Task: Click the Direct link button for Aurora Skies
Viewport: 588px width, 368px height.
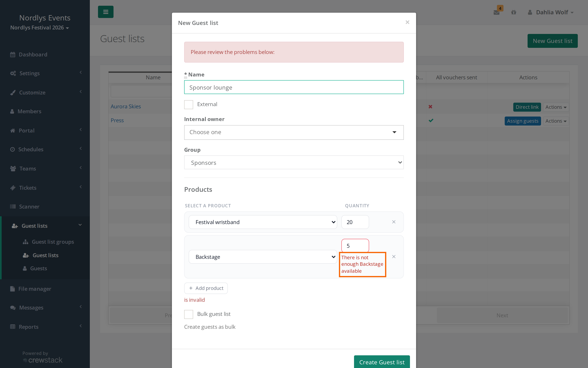Action: [x=527, y=107]
